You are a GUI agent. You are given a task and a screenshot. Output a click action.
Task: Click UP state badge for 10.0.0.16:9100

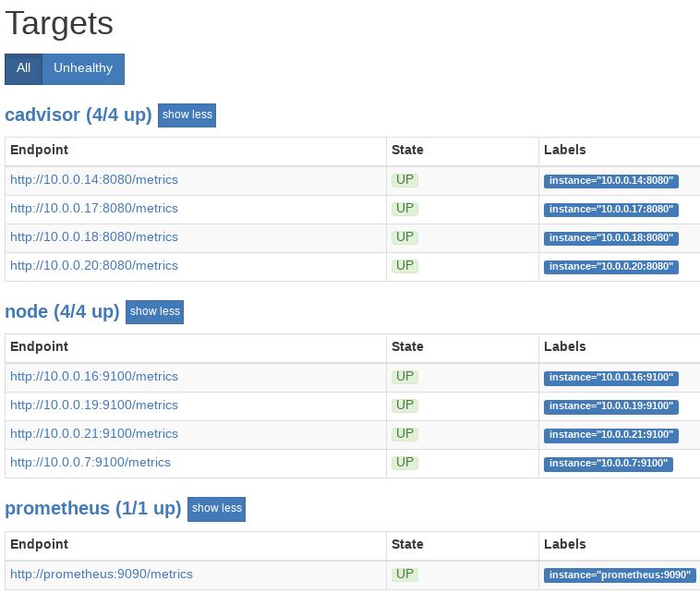pos(404,377)
